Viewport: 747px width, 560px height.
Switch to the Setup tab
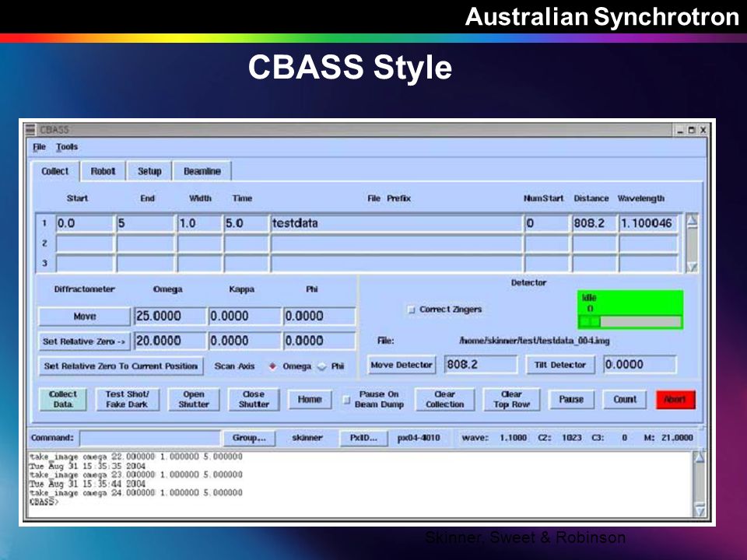click(149, 171)
